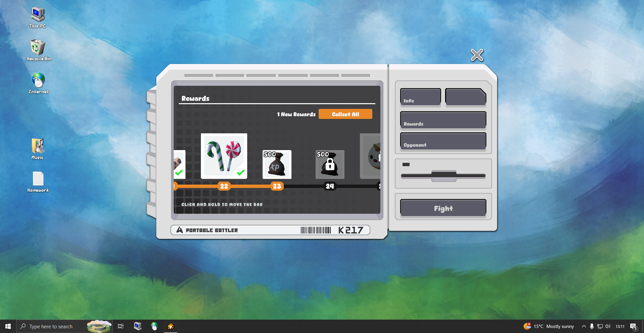Click the slider handle in right panel
The width and height of the screenshot is (644, 333).
(x=443, y=176)
